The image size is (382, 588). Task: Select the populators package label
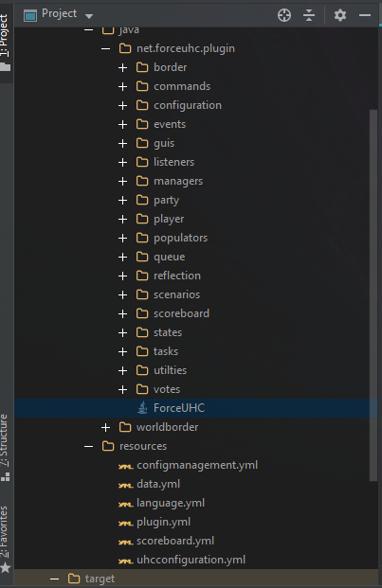coord(180,238)
